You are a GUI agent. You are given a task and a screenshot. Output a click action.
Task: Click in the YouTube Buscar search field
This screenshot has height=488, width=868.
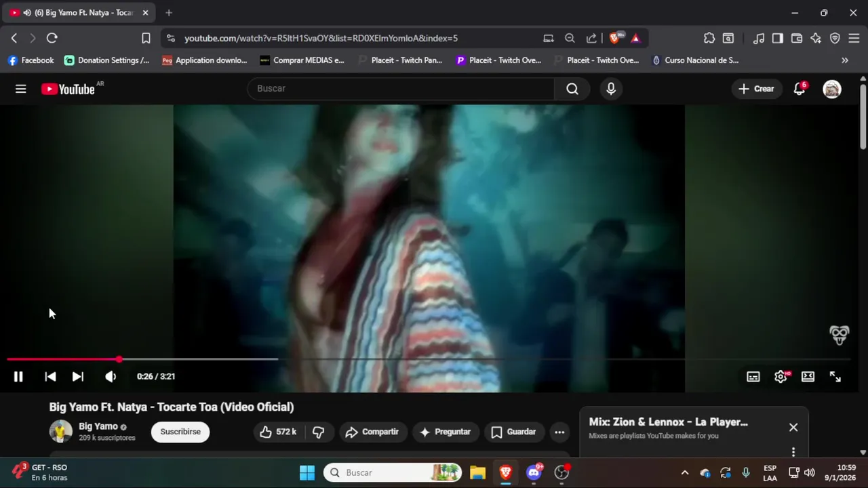pos(401,89)
